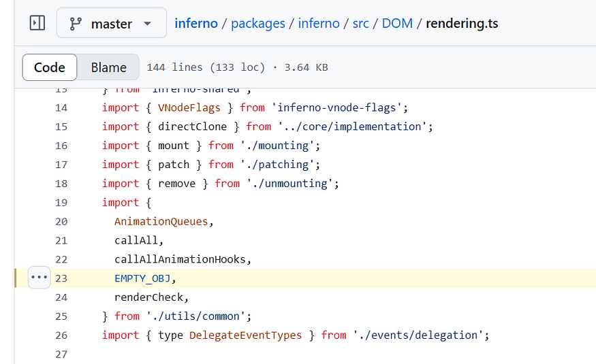This screenshot has height=364, width=596.
Task: Click the '../core/implementation' path string
Action: [352, 127]
